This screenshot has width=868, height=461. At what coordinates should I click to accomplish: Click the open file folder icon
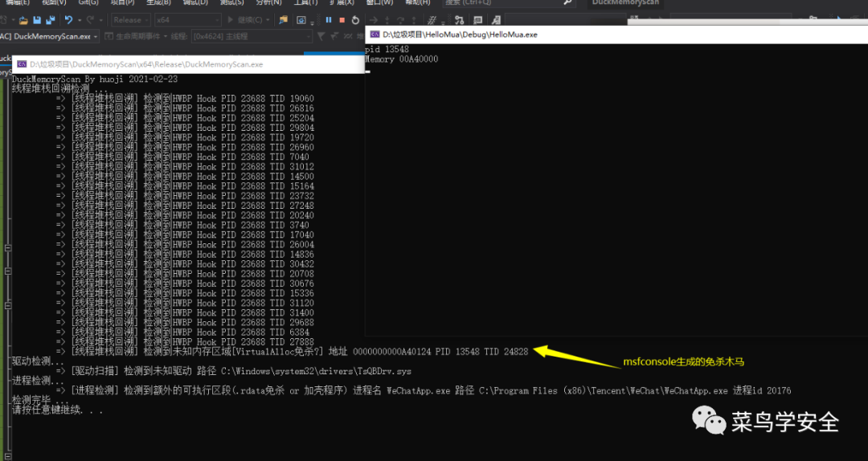tap(23, 20)
